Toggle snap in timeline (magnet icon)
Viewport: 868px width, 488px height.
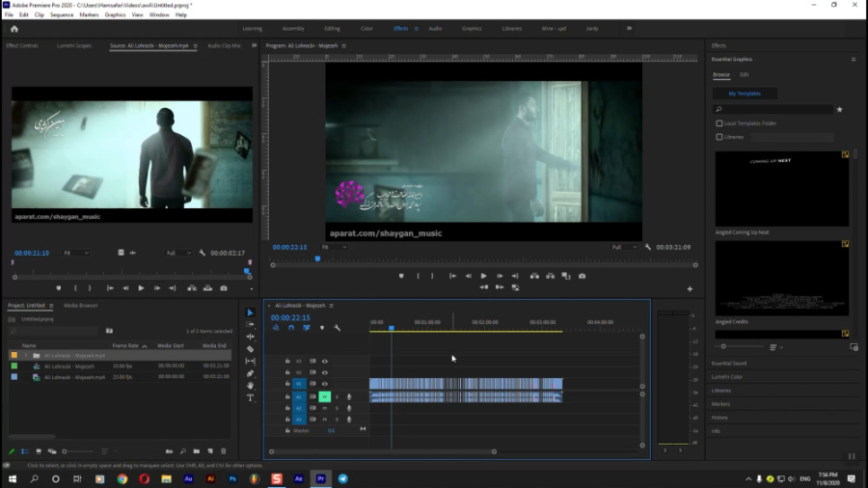point(291,328)
